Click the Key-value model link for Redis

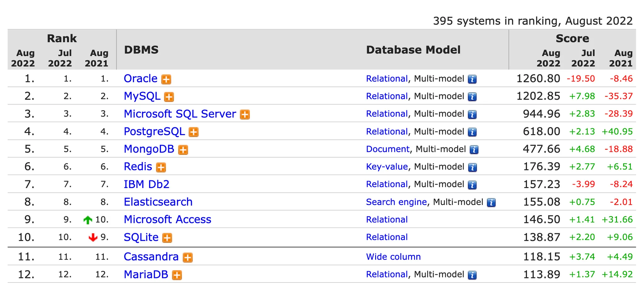point(387,167)
